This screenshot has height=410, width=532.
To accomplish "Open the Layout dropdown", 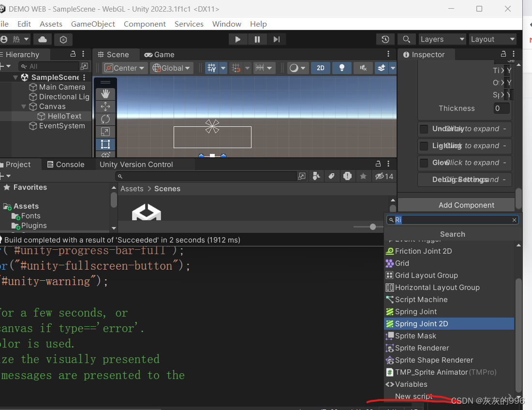I will click(x=493, y=39).
